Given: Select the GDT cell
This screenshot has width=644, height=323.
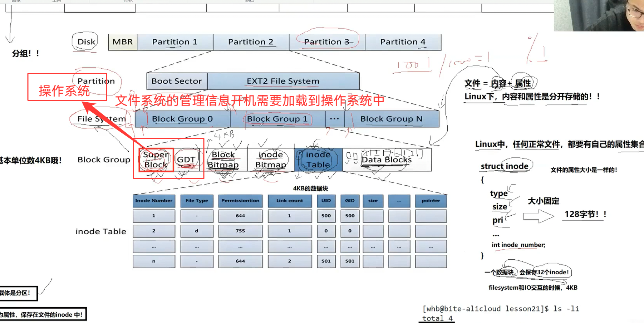Looking at the screenshot, I should [186, 160].
